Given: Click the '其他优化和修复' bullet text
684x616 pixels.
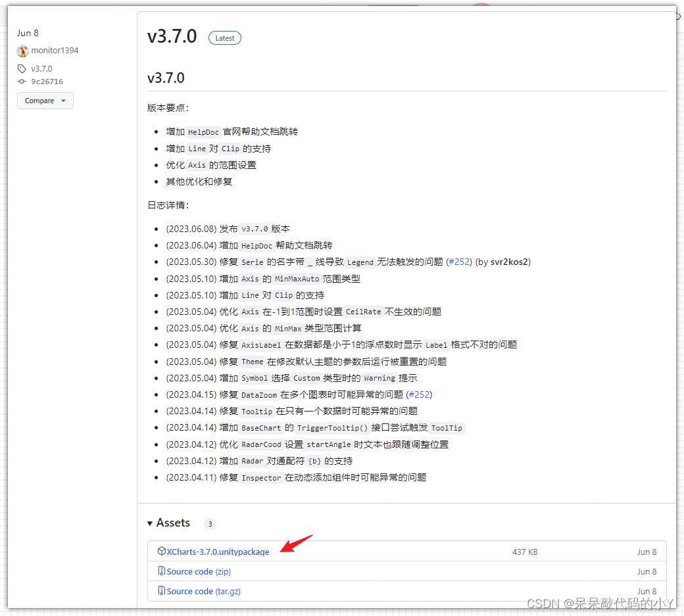Looking at the screenshot, I should pyautogui.click(x=199, y=181).
